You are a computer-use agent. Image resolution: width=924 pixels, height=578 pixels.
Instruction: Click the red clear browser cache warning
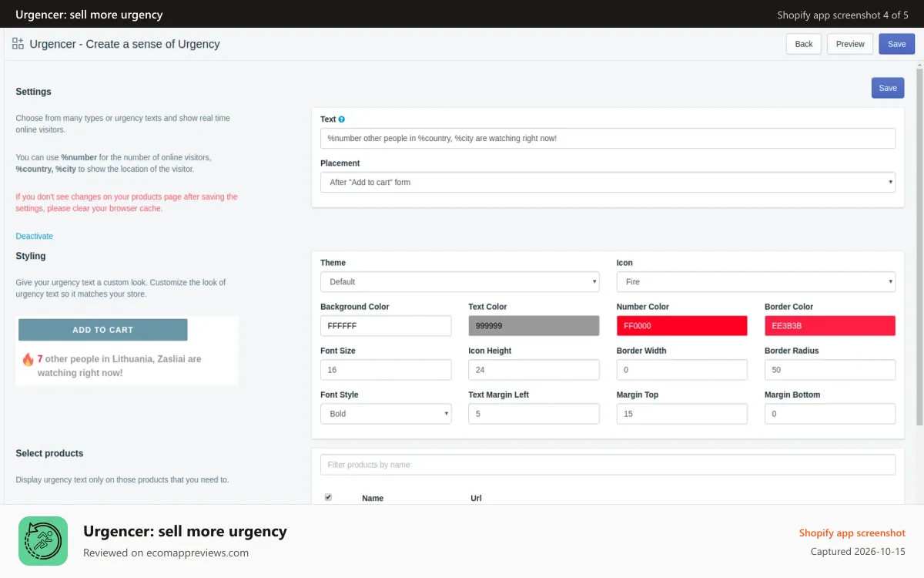(127, 203)
